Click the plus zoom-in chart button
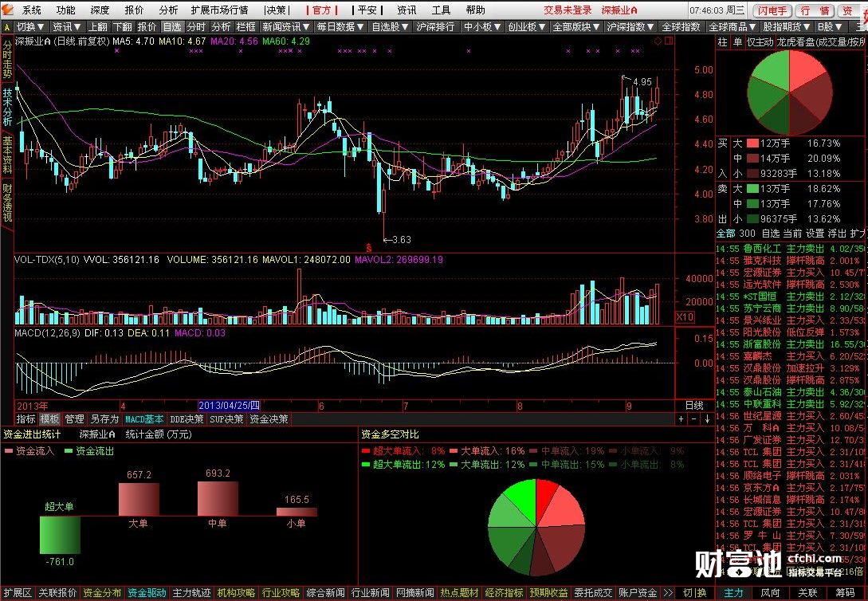Viewport: 868px width, 601px height. [681, 419]
